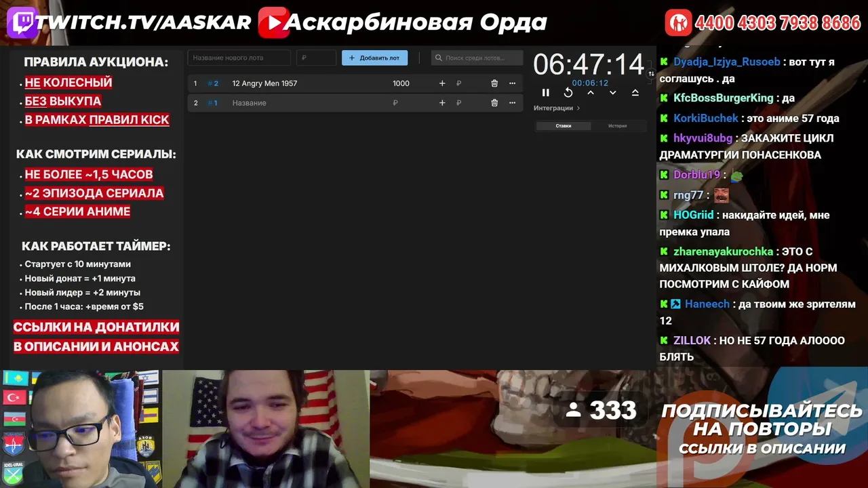Click the emote in Dorblu19's message
The width and height of the screenshot is (868, 488).
[x=736, y=176]
